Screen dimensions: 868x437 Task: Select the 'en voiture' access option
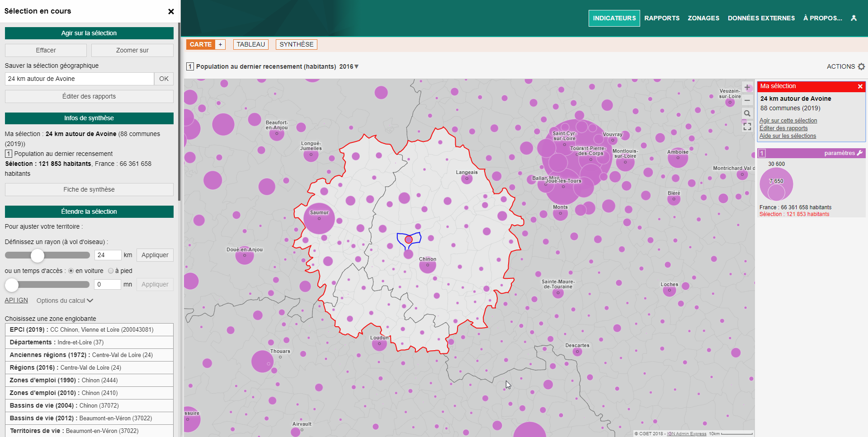pyautogui.click(x=71, y=271)
